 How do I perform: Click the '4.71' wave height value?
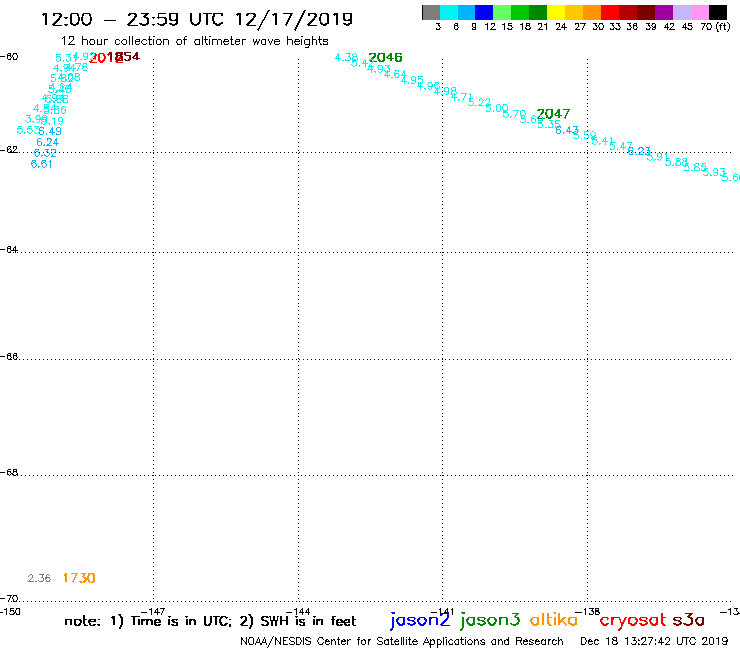[x=462, y=97]
